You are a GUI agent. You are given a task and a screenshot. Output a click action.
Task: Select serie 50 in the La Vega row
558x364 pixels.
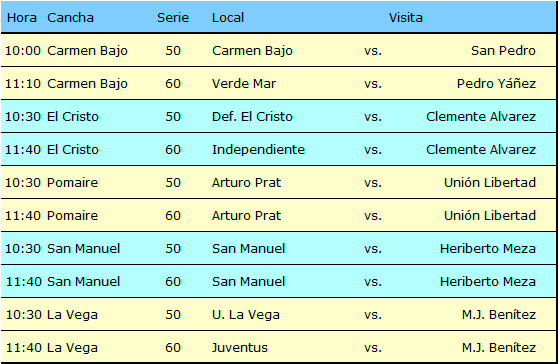pyautogui.click(x=173, y=315)
